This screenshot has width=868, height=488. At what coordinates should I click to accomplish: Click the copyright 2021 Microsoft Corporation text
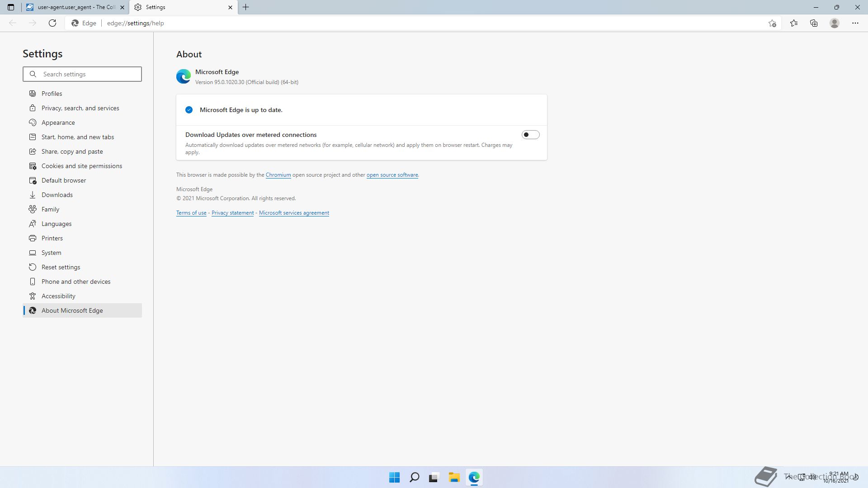coord(236,198)
